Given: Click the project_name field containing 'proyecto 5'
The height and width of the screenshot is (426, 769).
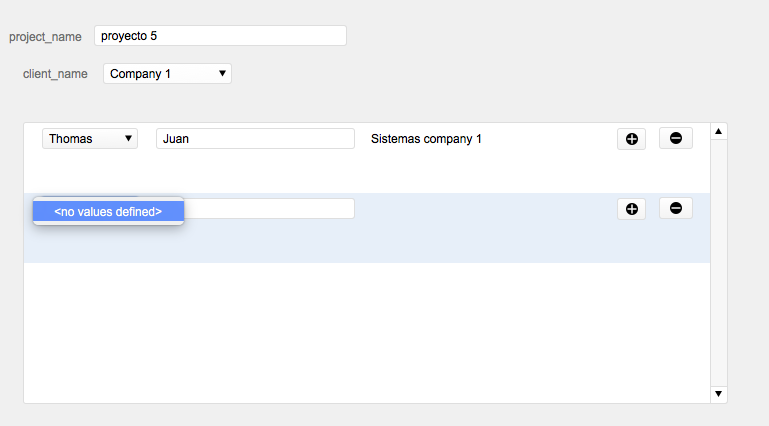Looking at the screenshot, I should (x=220, y=36).
